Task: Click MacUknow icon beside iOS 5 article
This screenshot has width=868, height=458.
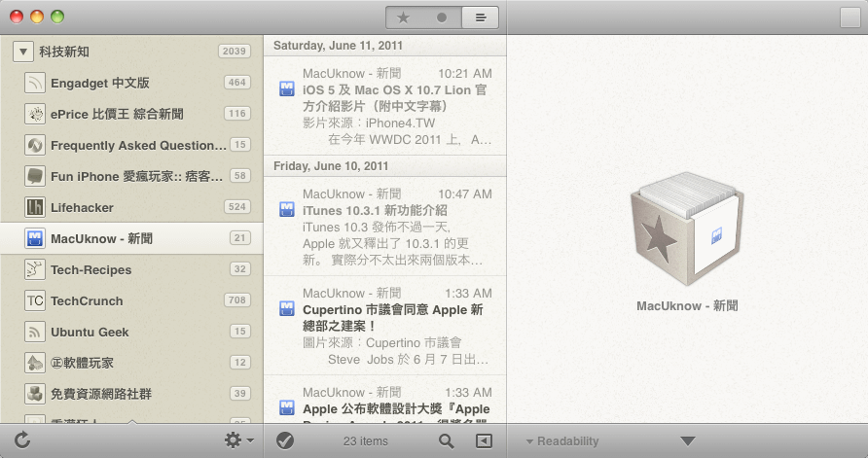Action: point(287,89)
